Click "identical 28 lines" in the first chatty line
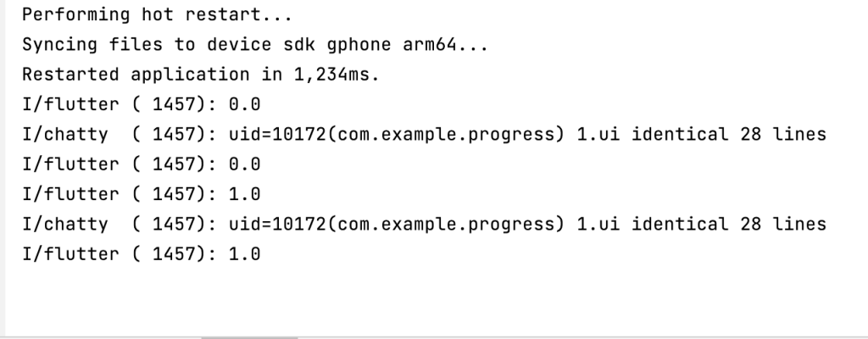 [x=729, y=135]
